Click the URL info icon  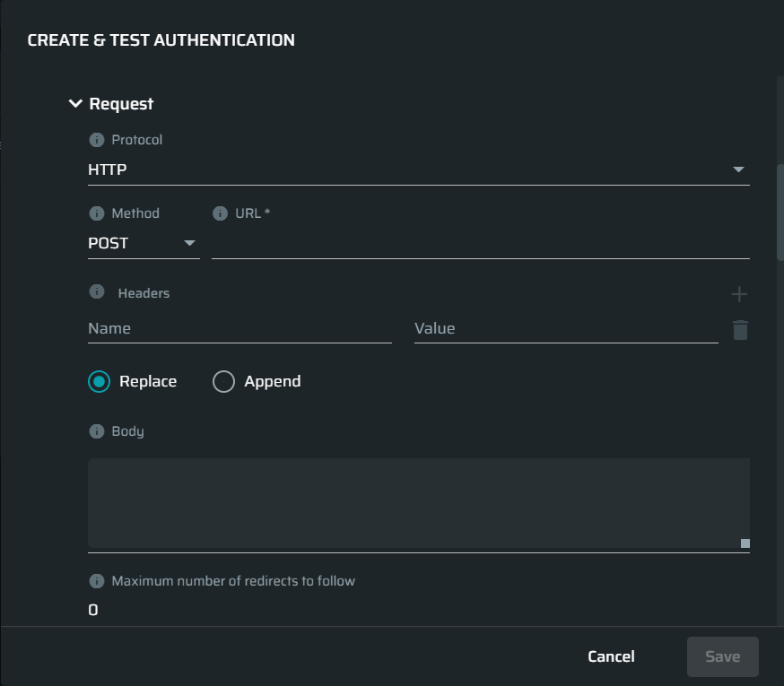click(x=220, y=213)
